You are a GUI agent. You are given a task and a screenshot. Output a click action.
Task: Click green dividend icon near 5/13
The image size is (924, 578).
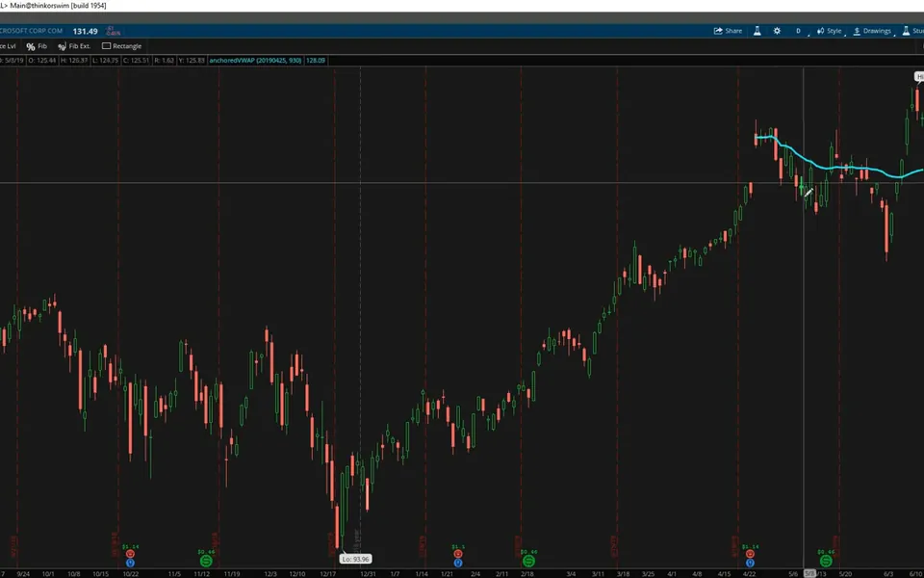tap(826, 561)
